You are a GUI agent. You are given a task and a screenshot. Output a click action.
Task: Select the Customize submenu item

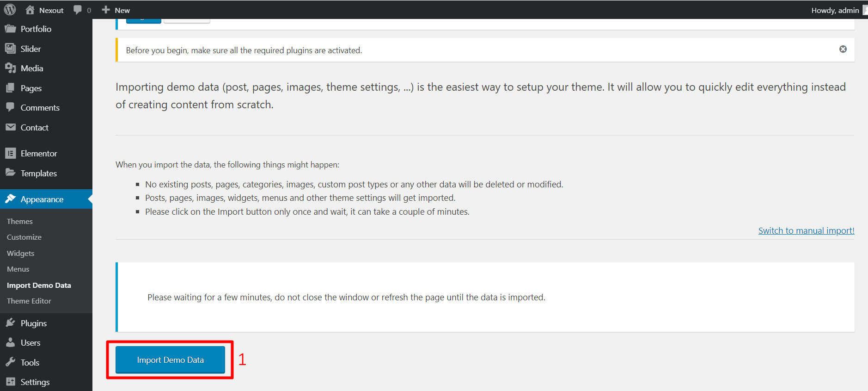(x=24, y=237)
